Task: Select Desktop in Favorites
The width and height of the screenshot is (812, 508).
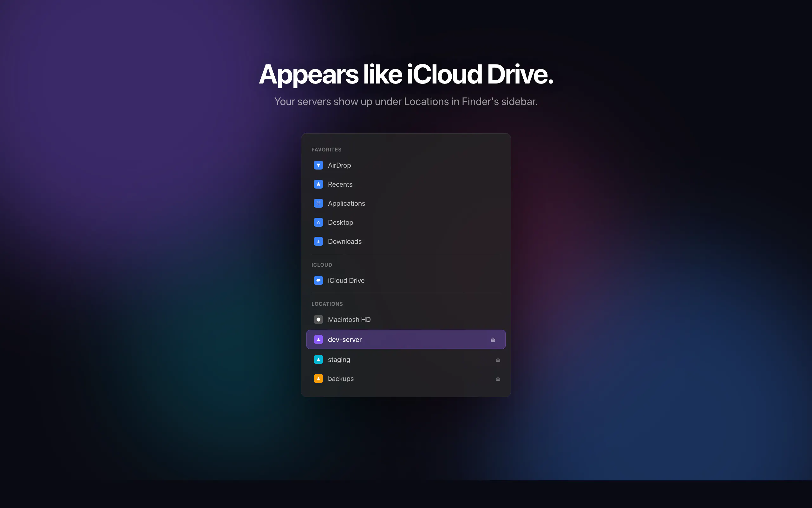Action: tap(406, 223)
